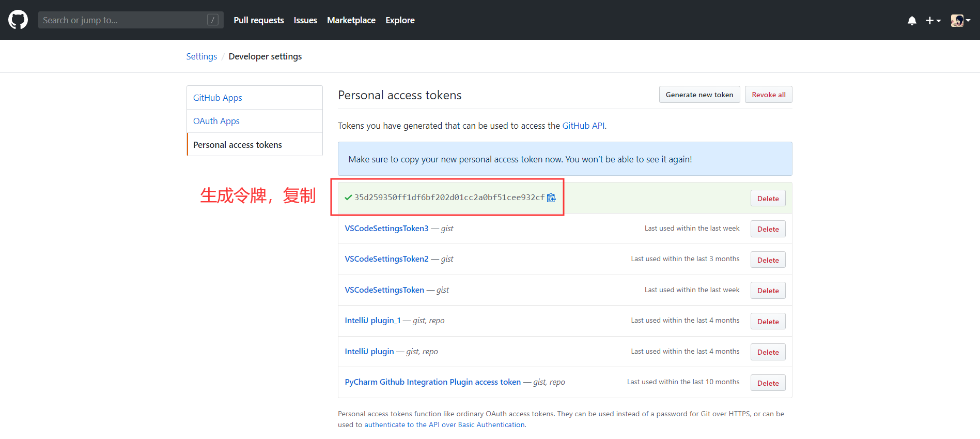Click the Developer settings breadcrumb text

[265, 56]
